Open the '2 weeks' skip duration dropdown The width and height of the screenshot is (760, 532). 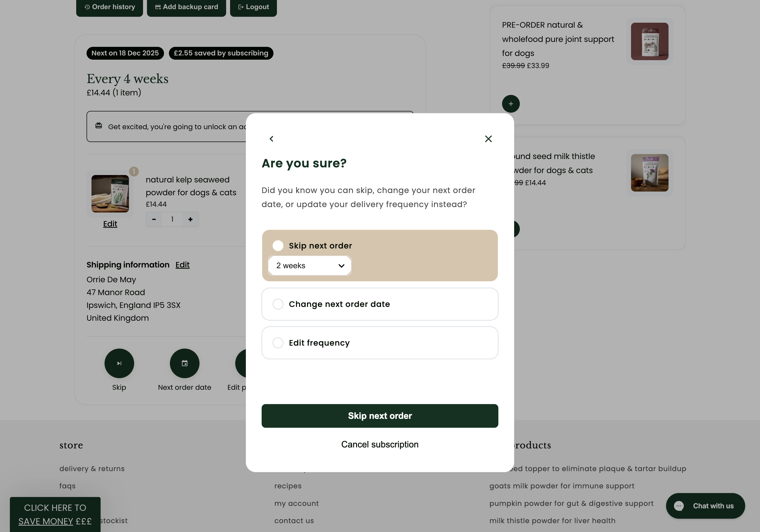[x=309, y=265]
